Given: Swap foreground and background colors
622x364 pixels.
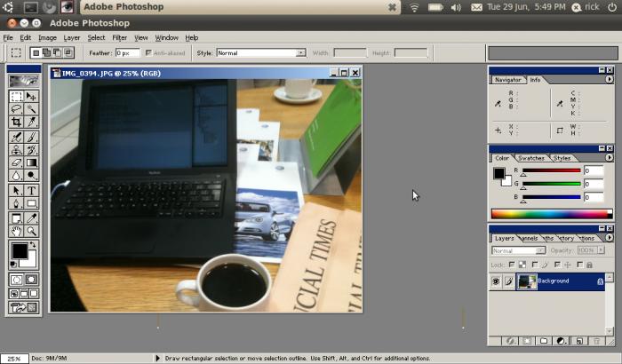Looking at the screenshot, I should pyautogui.click(x=33, y=245).
